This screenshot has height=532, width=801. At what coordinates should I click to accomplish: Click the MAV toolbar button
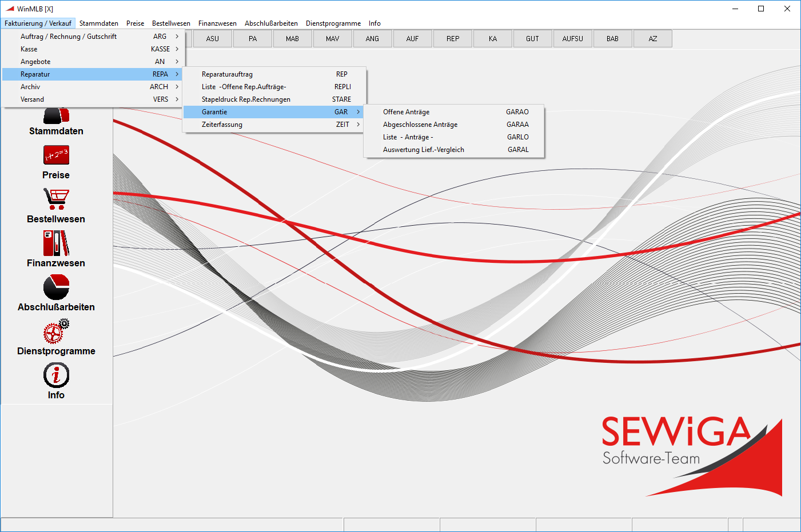pos(333,39)
